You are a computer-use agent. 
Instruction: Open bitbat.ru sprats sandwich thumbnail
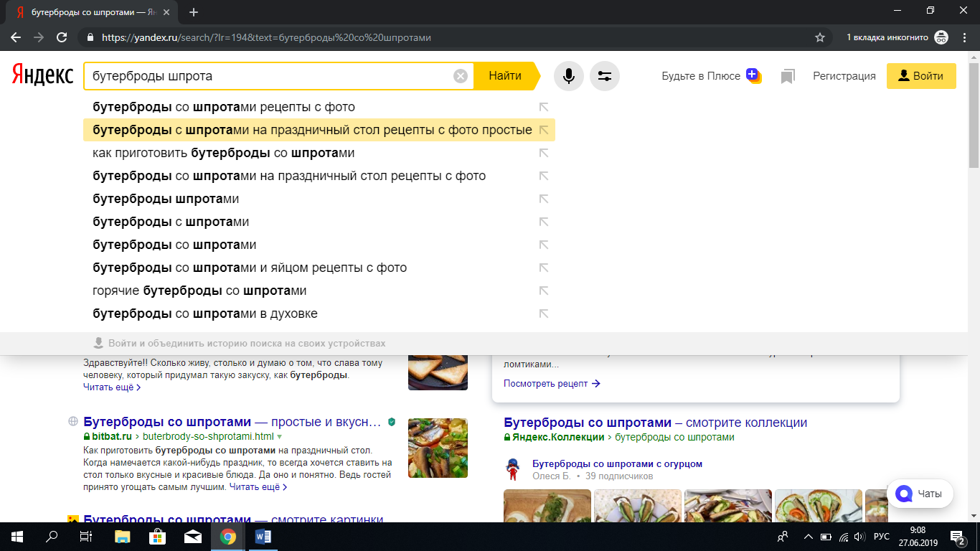tap(438, 448)
